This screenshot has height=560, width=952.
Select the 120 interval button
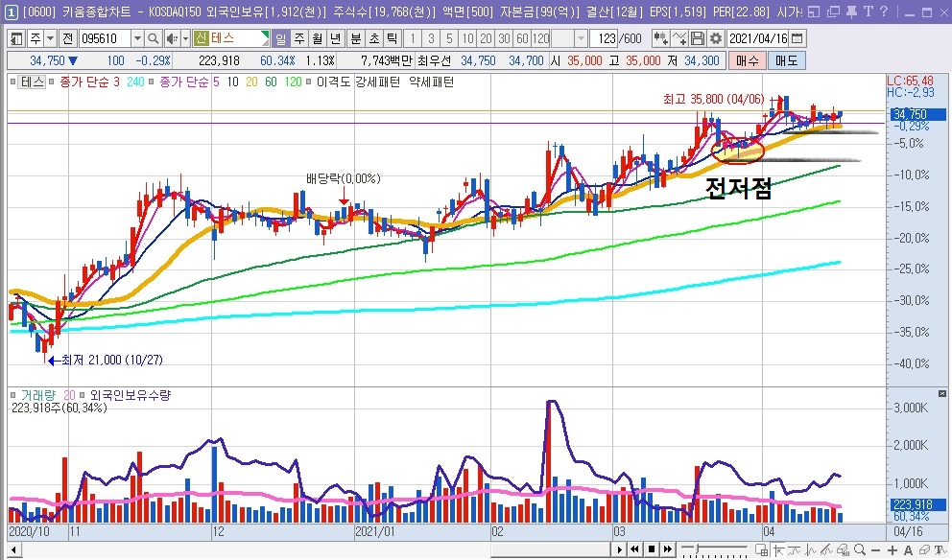coord(541,38)
